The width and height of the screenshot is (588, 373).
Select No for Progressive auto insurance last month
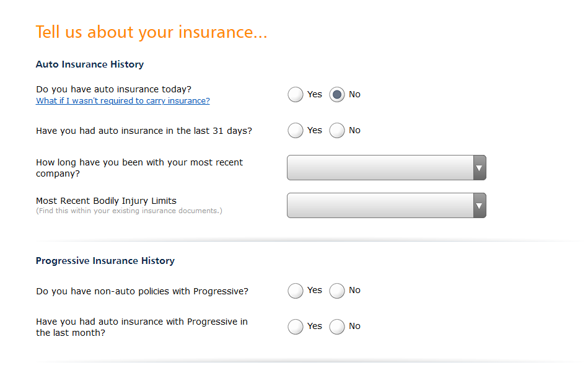[336, 327]
